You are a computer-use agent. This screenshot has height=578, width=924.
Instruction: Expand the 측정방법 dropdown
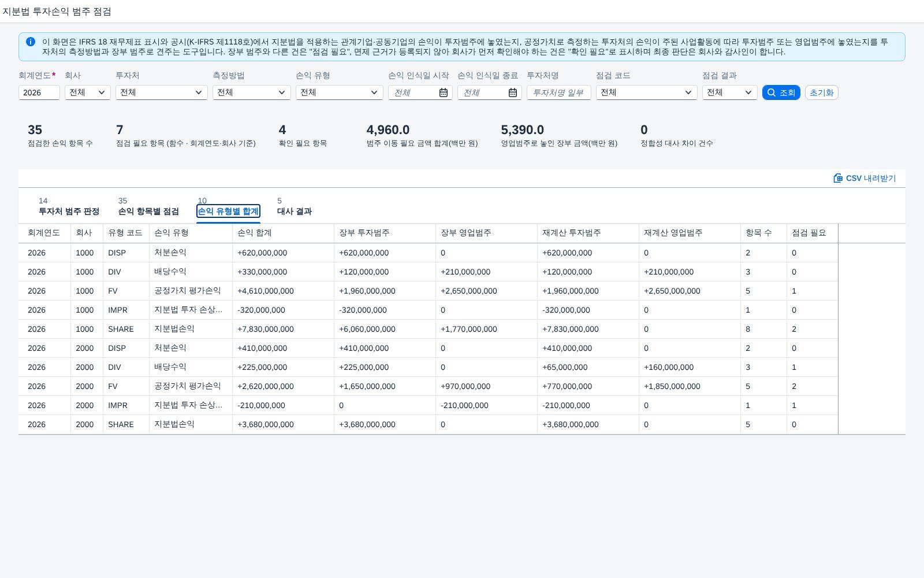(x=252, y=92)
